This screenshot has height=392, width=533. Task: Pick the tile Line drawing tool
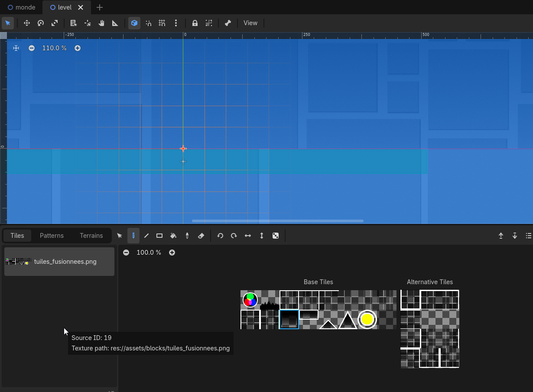(x=146, y=236)
